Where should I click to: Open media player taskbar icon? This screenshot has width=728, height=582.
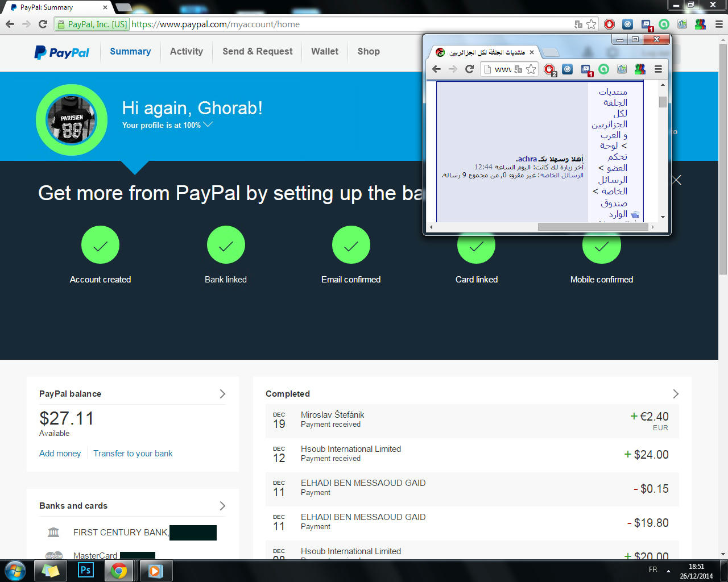(155, 570)
